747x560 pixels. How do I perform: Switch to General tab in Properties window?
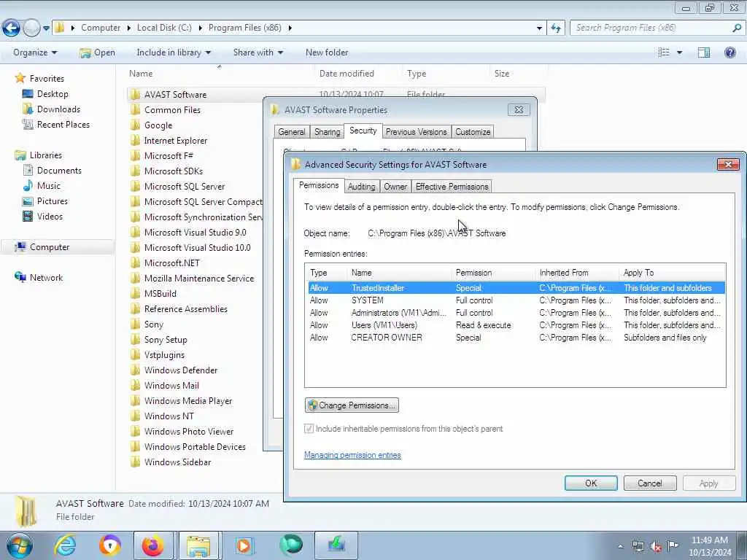[x=292, y=132]
